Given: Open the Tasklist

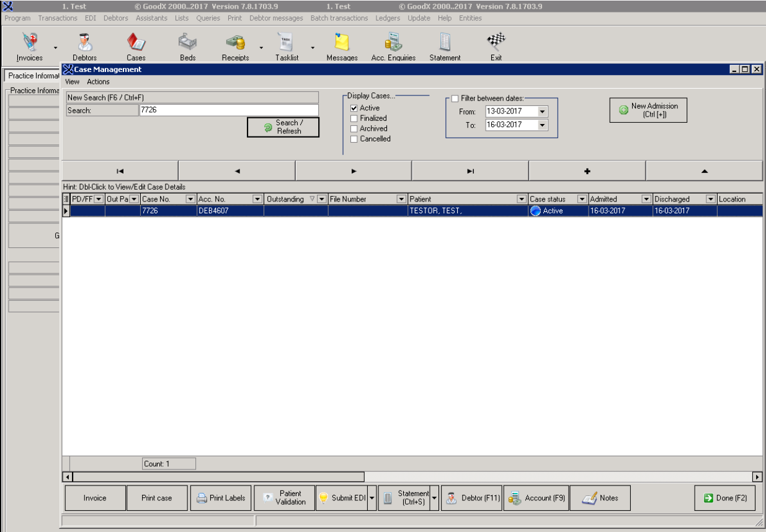Looking at the screenshot, I should click(285, 43).
